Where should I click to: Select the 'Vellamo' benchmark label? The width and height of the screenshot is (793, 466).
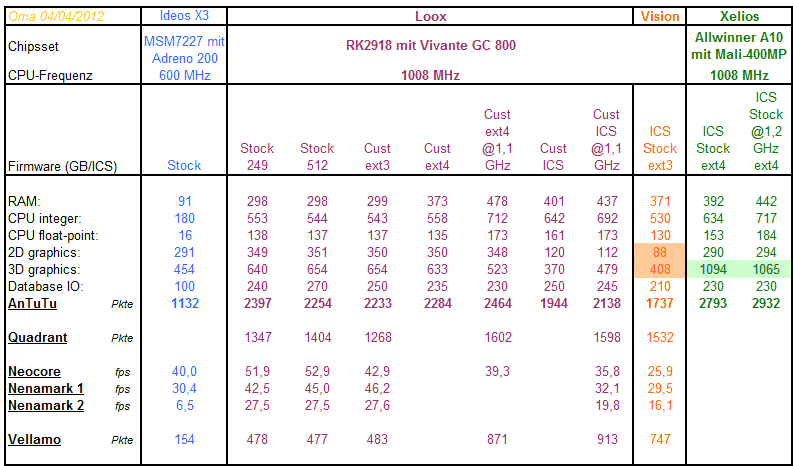coord(34,439)
